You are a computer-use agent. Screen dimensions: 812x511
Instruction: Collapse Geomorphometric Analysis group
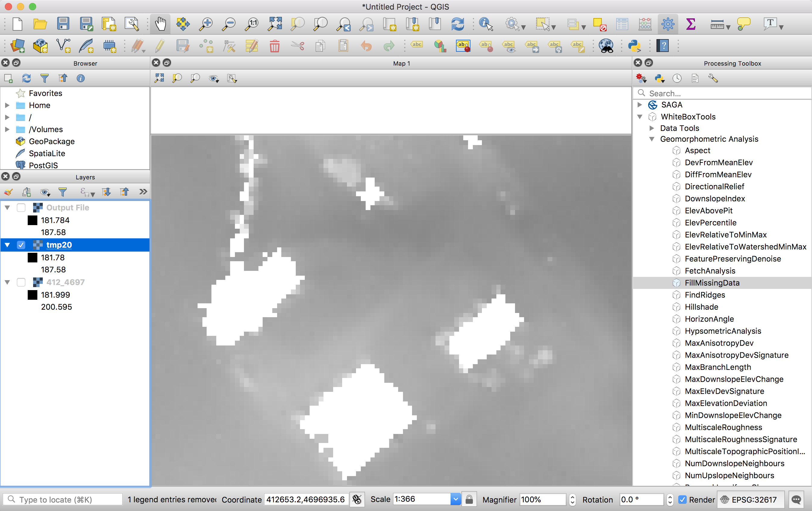[x=651, y=139]
